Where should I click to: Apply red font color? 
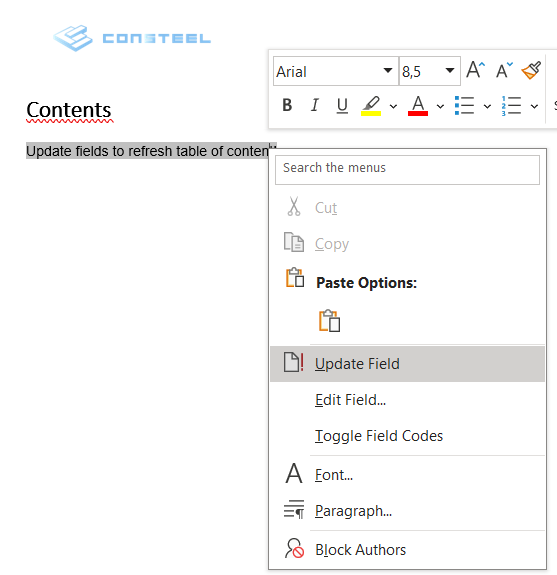(418, 106)
